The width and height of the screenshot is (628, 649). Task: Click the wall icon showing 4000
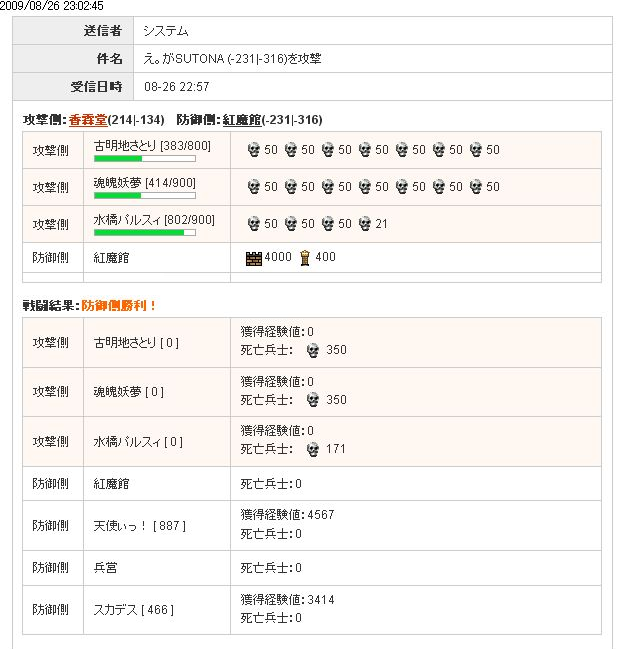pos(254,258)
